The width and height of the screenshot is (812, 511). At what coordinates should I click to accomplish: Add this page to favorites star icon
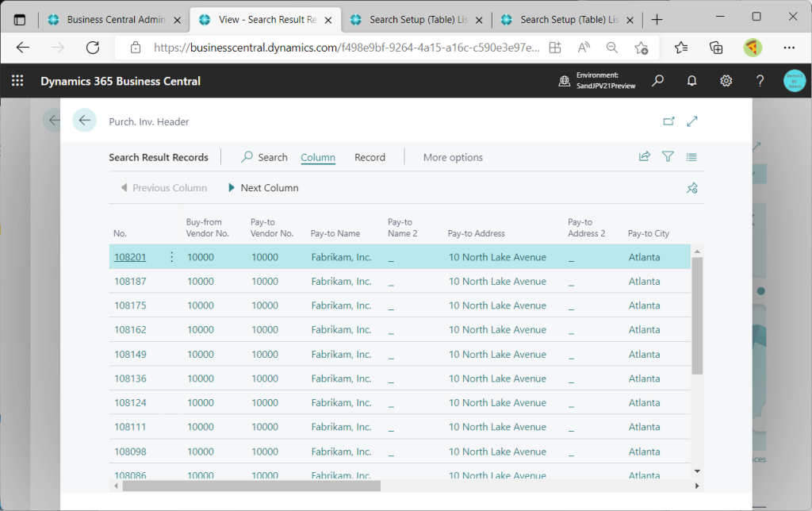click(x=641, y=48)
